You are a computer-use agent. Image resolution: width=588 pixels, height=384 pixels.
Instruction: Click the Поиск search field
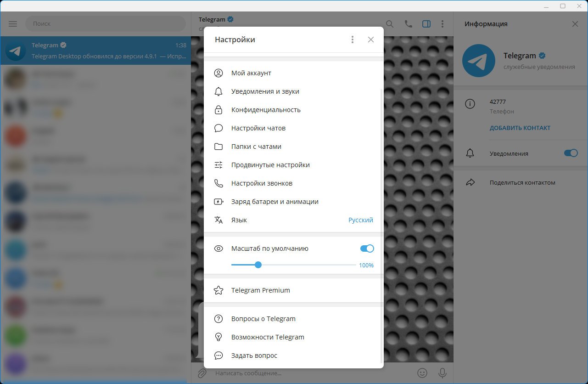[x=106, y=24]
